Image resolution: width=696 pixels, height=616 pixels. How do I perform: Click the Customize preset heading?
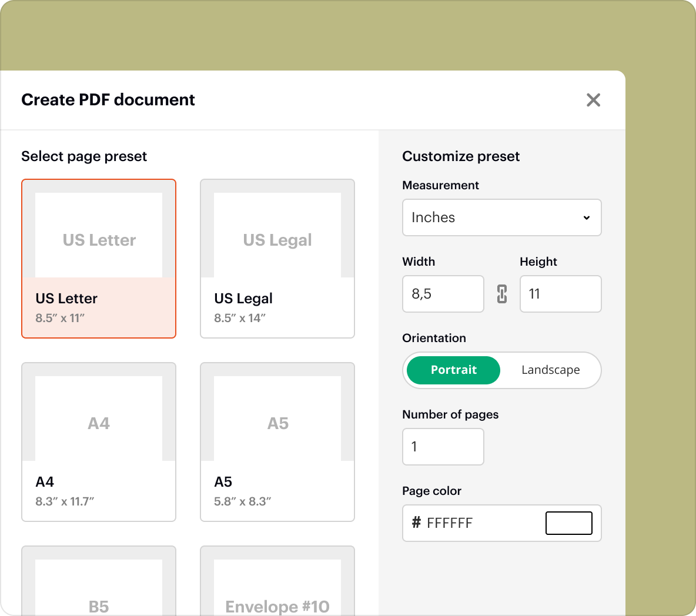[x=461, y=156]
